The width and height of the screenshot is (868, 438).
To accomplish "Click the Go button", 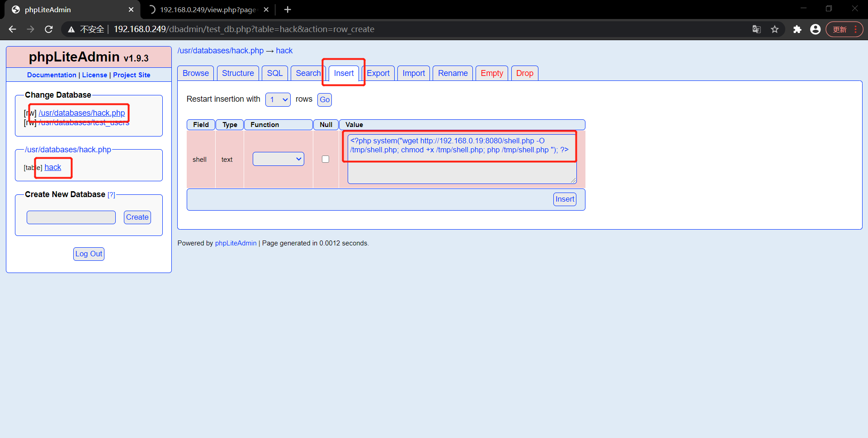I will pyautogui.click(x=325, y=100).
